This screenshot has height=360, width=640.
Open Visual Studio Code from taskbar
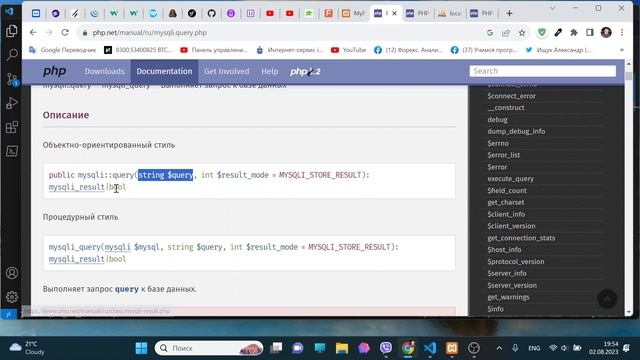[430, 348]
